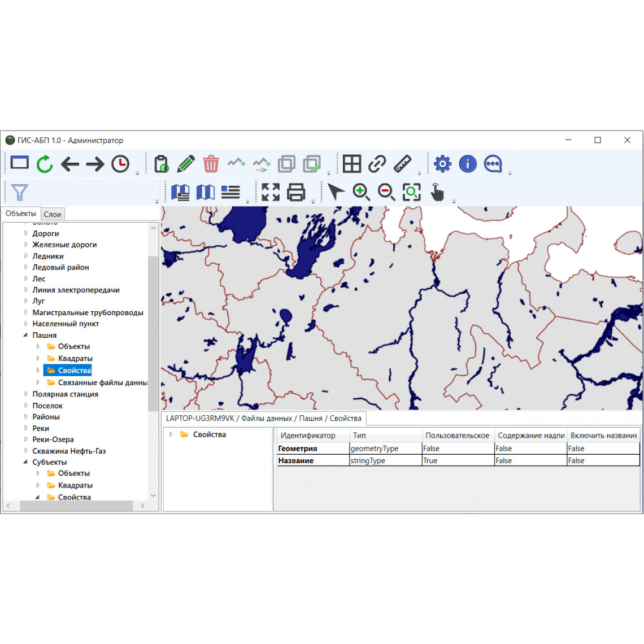
Task: Click the folded map icon
Action: (x=206, y=192)
